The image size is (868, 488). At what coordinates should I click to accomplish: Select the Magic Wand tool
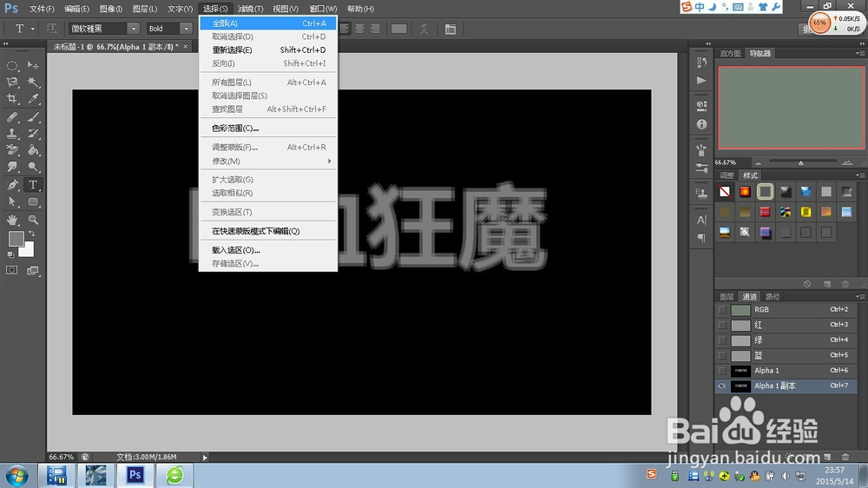(33, 82)
